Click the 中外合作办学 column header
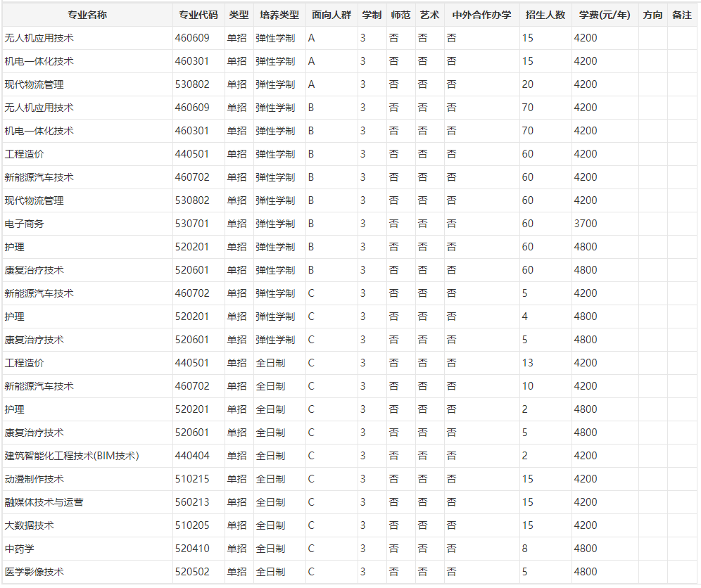Viewport: 701px width, 588px height. 481,15
